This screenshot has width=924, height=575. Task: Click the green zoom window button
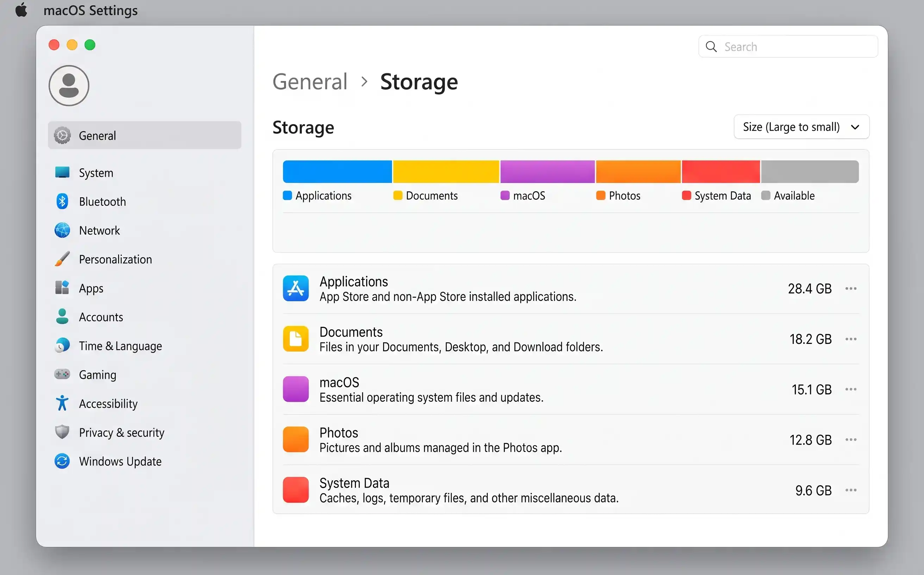(90, 45)
